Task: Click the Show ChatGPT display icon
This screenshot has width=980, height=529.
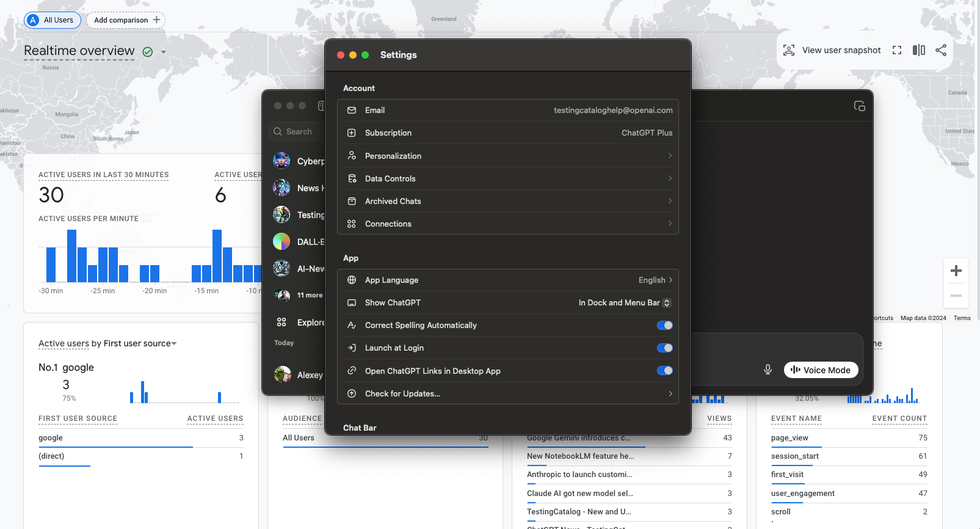Action: [x=352, y=303]
